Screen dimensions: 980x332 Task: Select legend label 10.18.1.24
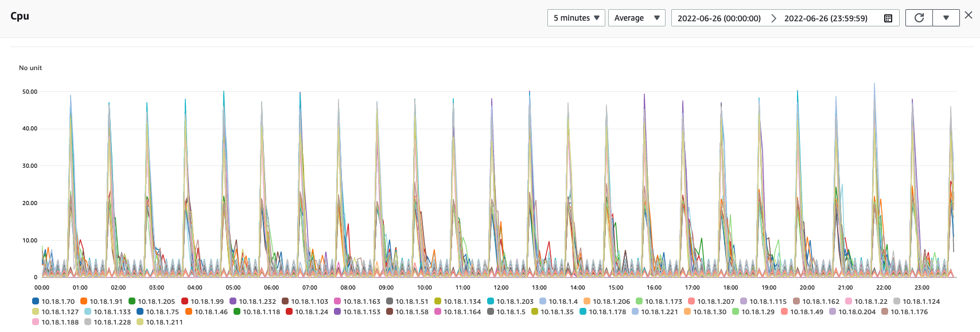click(312, 312)
